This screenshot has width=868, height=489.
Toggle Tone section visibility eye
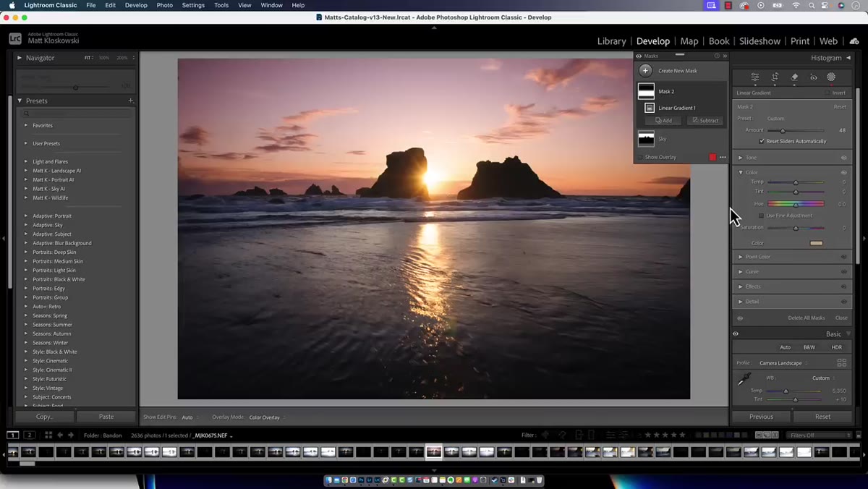click(843, 158)
